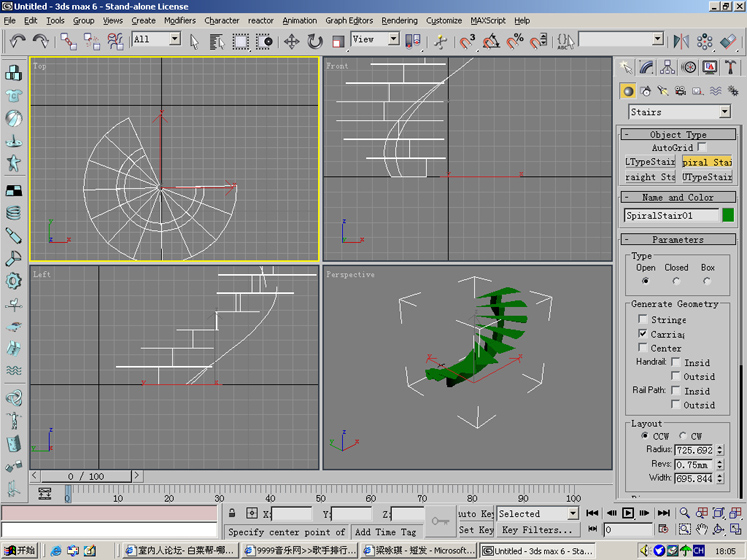Open the Hierarchy panel tab
Image resolution: width=747 pixels, height=560 pixels.
coord(668,67)
